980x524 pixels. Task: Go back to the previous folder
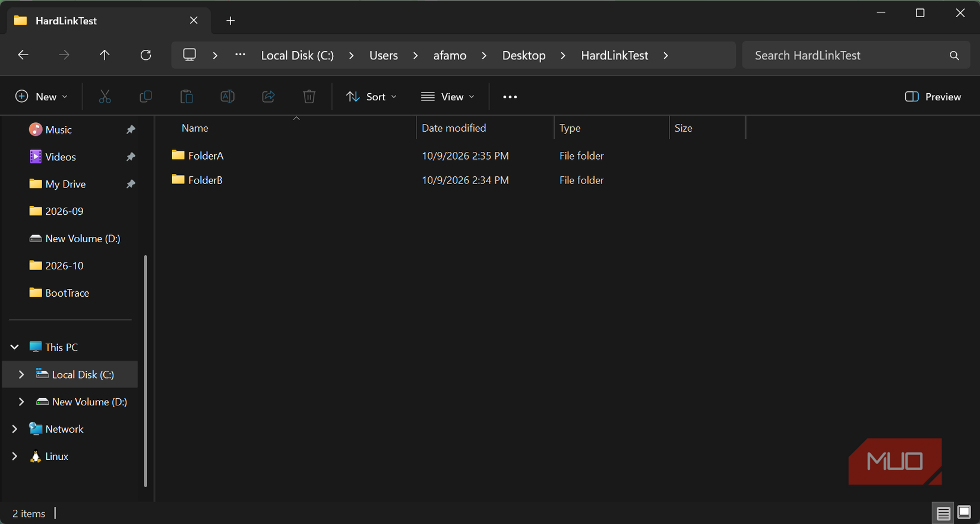pyautogui.click(x=23, y=55)
